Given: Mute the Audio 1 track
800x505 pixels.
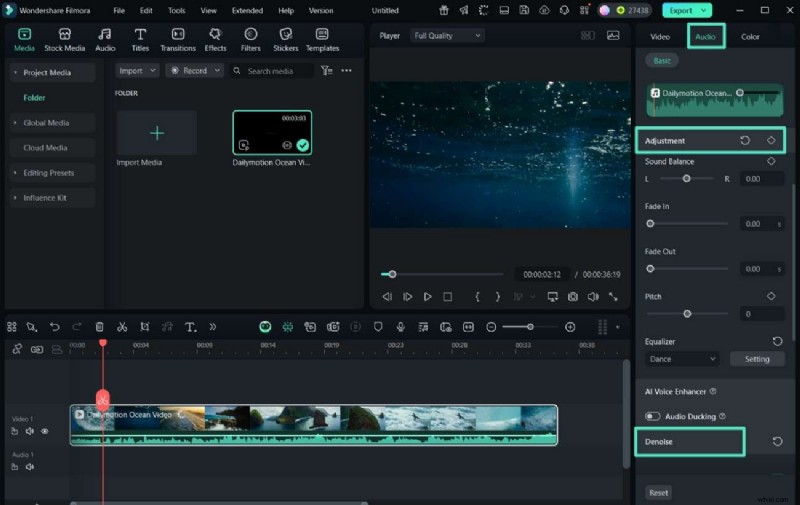Looking at the screenshot, I should click(30, 467).
